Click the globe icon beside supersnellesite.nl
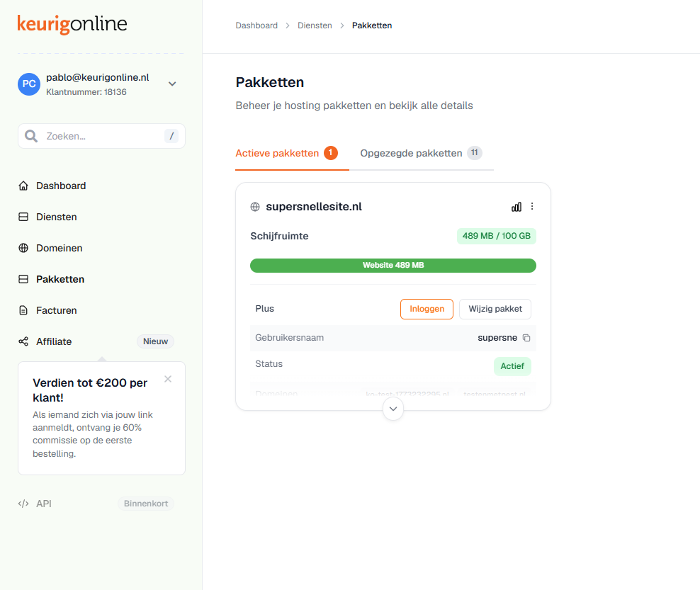Screen dimensions: 700x590 click(x=255, y=207)
